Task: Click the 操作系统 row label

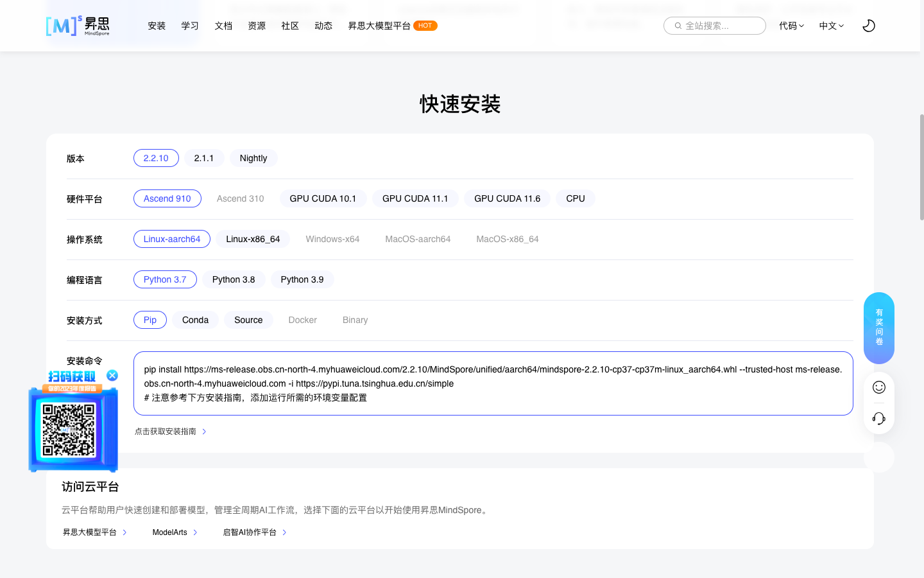Action: pos(85,240)
